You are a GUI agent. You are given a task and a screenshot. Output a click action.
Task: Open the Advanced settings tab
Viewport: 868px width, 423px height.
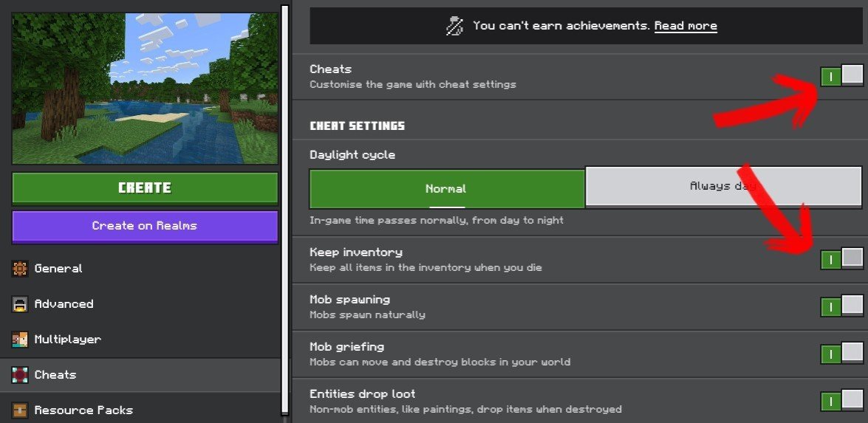140,304
